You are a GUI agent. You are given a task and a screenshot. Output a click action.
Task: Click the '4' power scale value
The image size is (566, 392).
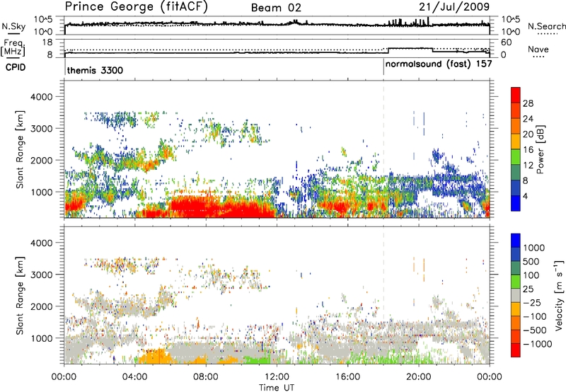525,196
